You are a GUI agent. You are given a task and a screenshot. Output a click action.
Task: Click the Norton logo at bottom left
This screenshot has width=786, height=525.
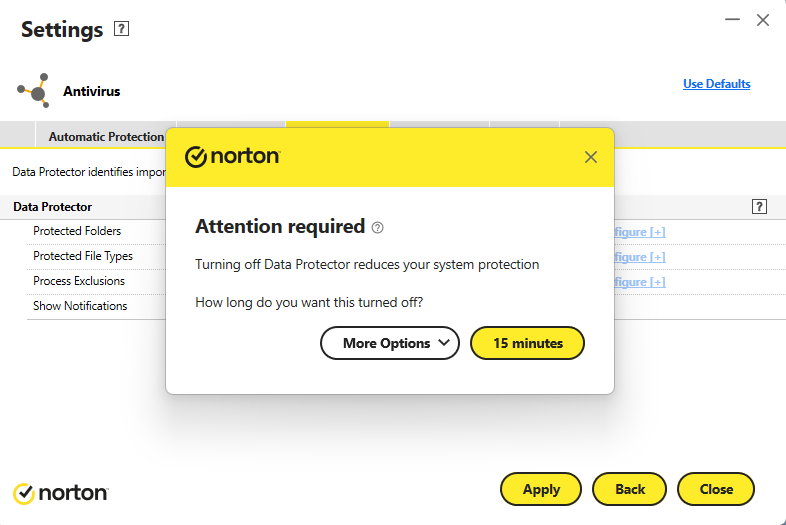60,493
